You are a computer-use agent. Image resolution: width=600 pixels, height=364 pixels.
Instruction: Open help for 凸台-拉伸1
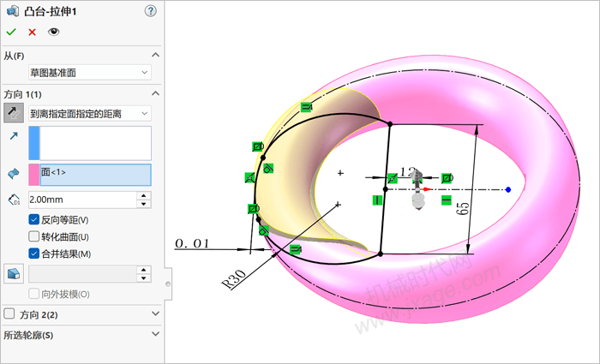tap(150, 10)
